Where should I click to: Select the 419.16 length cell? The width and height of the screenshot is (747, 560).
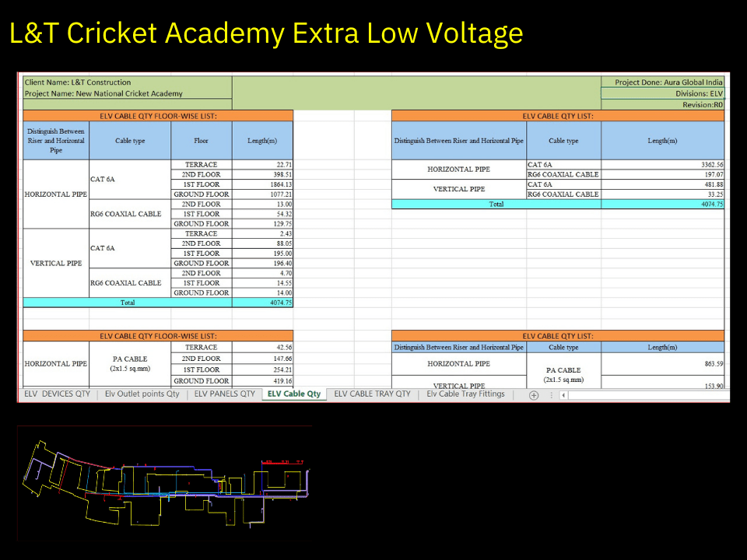(x=262, y=381)
